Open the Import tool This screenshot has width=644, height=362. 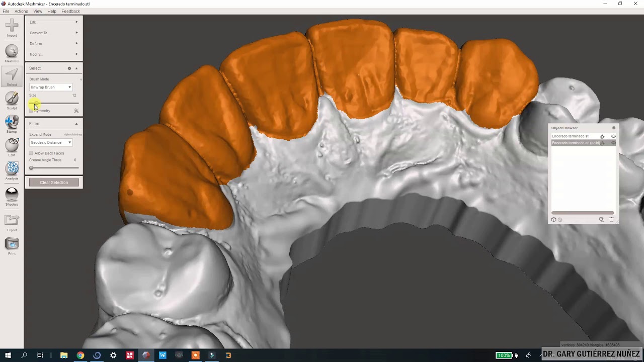tap(12, 27)
